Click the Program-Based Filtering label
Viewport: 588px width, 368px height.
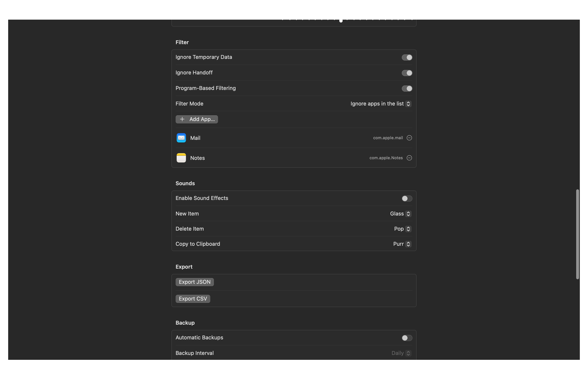[206, 88]
